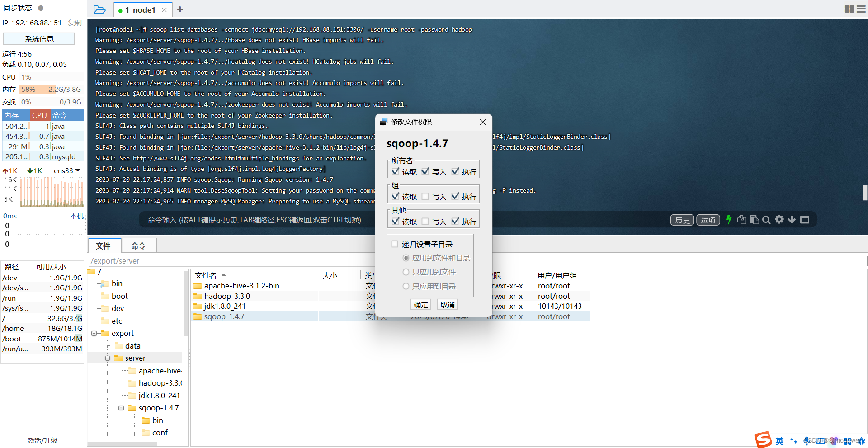Click the 交换 swap usage bar
868x448 pixels.
(x=51, y=102)
